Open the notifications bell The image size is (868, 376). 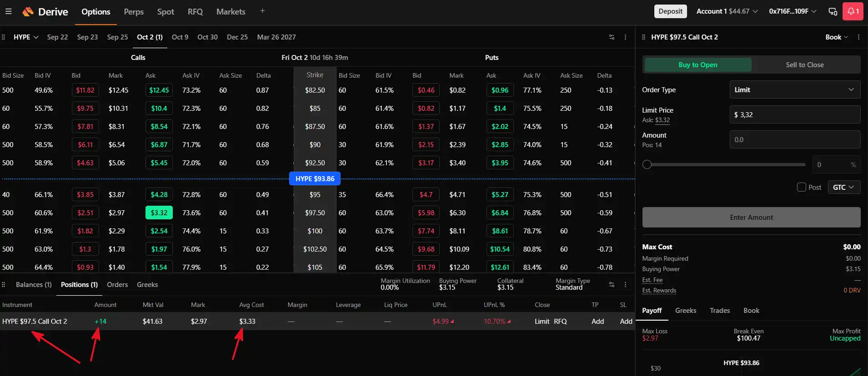pyautogui.click(x=853, y=11)
